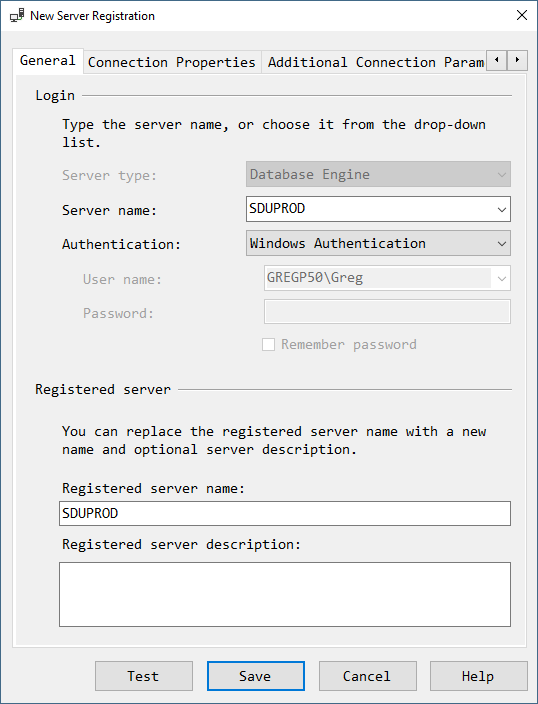
Task: Cancel the server registration
Action: point(367,676)
